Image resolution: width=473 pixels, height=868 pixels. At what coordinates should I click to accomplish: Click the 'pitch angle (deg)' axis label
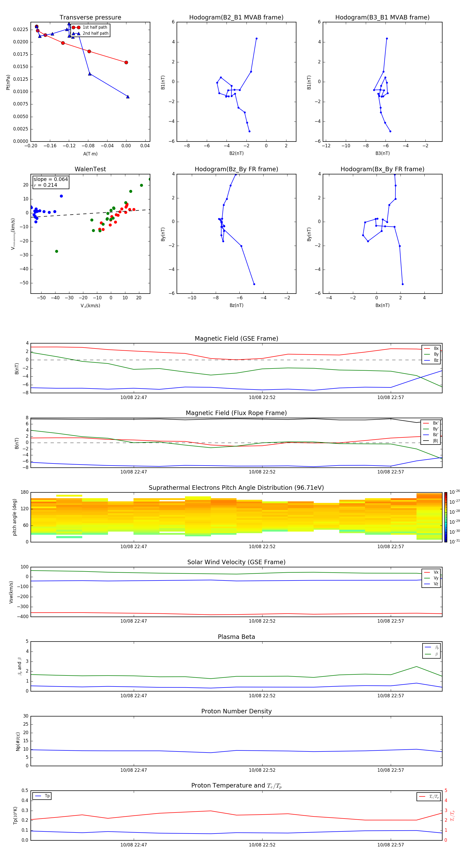(x=14, y=517)
